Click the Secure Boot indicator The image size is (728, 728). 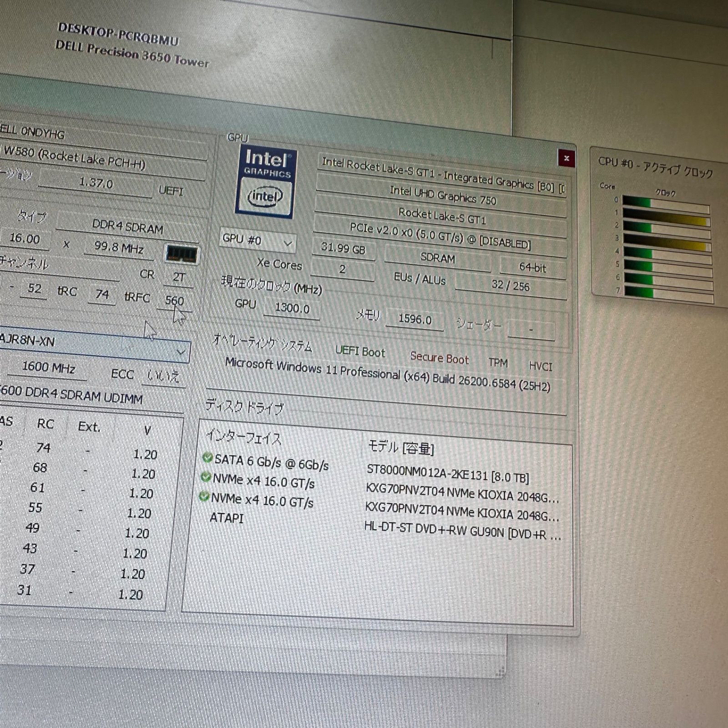pos(439,358)
